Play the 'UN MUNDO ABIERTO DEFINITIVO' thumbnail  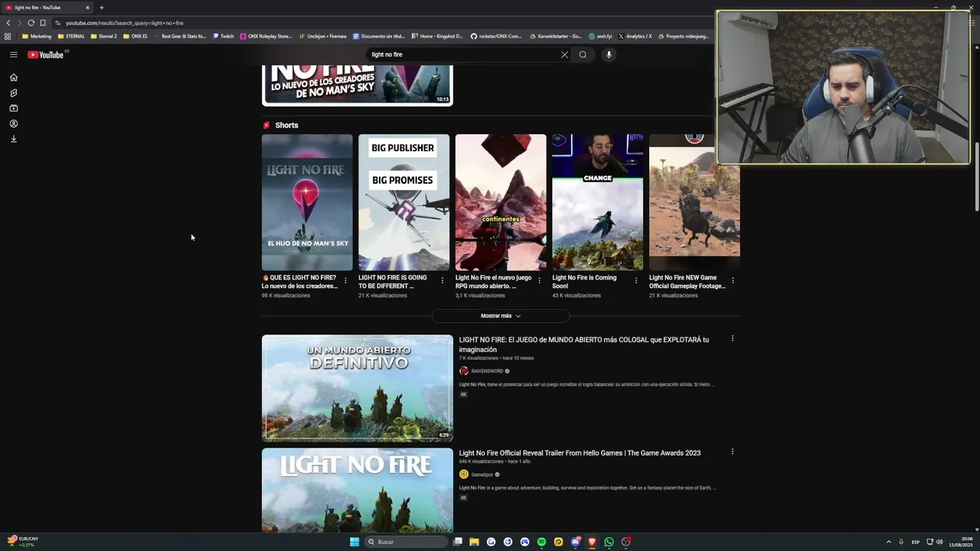(x=358, y=388)
